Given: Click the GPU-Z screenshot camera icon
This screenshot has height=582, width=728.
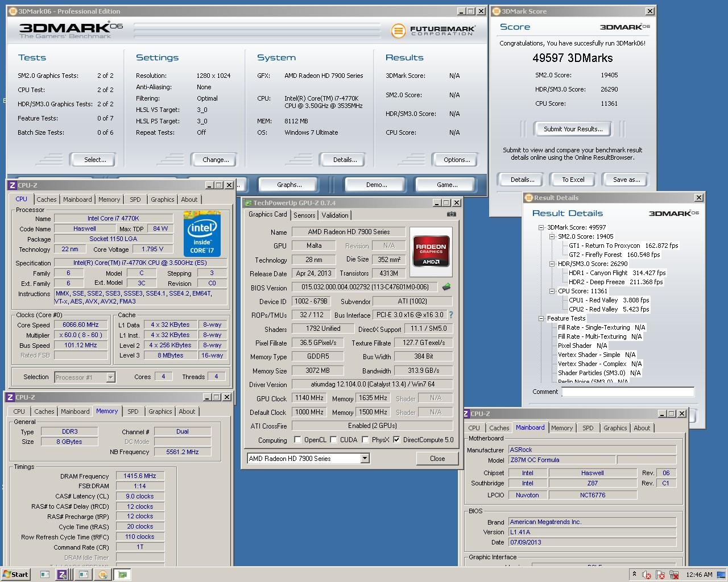Looking at the screenshot, I should [451, 214].
